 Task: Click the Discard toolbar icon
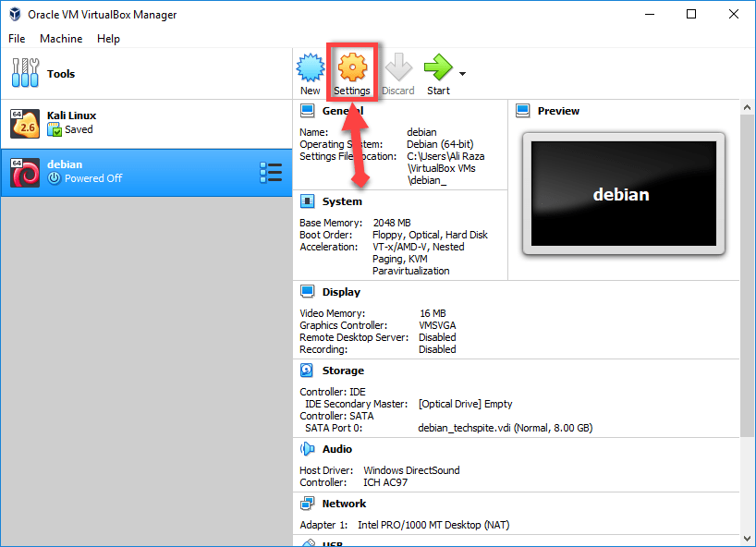[x=397, y=67]
